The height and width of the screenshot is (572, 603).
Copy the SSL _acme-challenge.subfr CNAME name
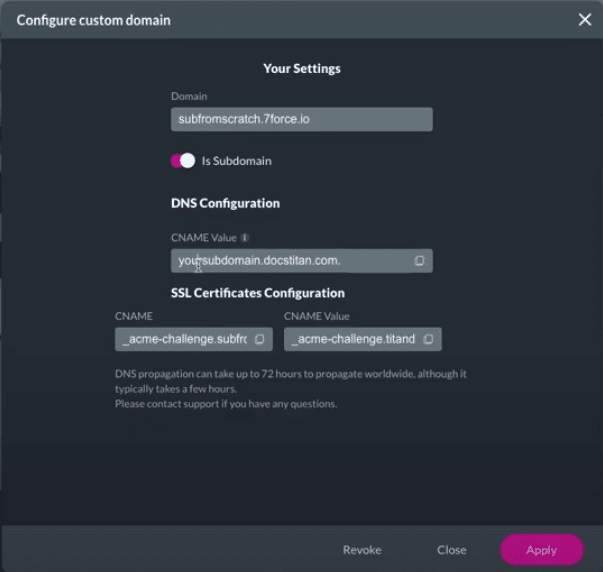(259, 340)
